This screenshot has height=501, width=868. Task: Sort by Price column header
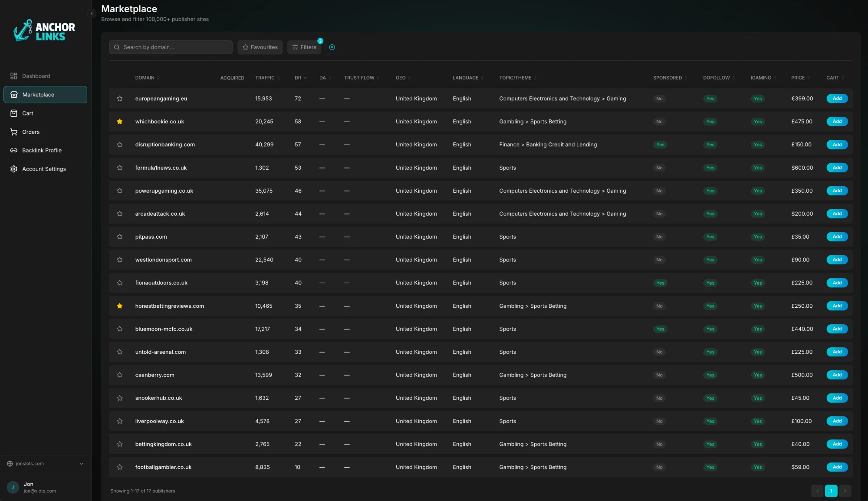click(800, 78)
